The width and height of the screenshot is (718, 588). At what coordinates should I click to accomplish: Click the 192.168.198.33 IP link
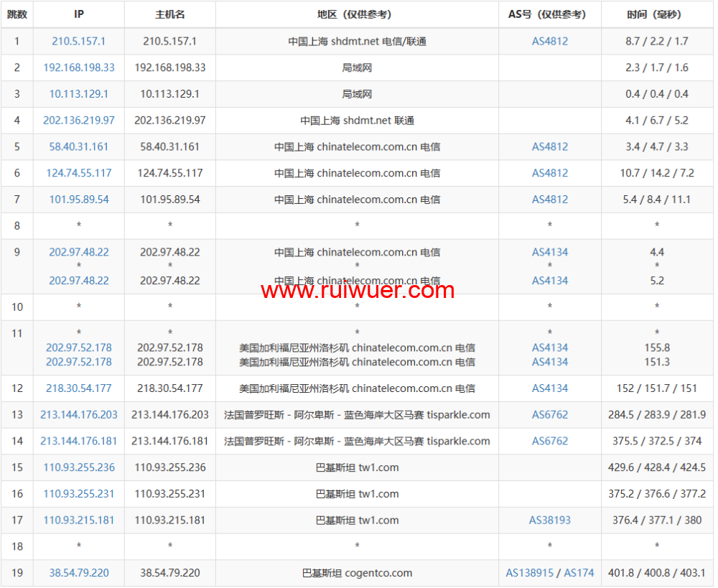[78, 67]
